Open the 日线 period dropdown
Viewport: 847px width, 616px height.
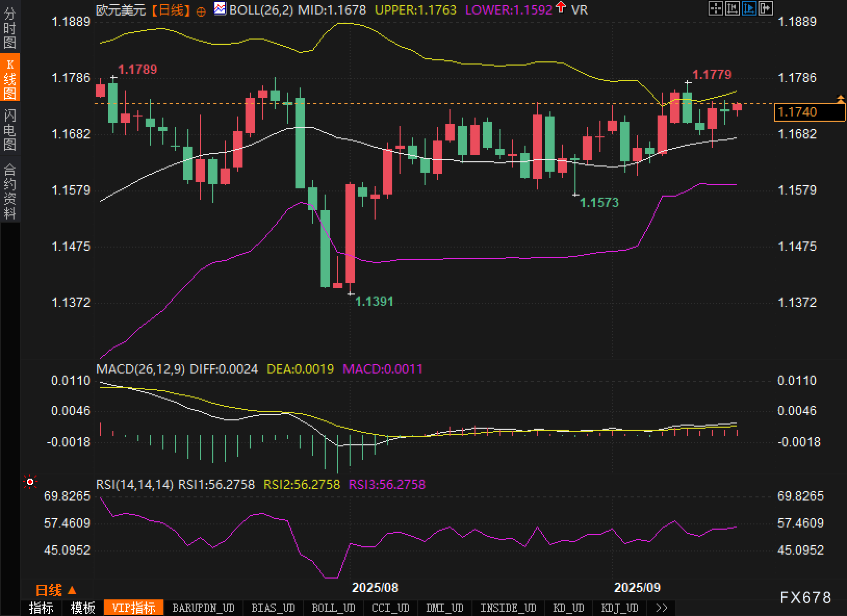[56, 590]
